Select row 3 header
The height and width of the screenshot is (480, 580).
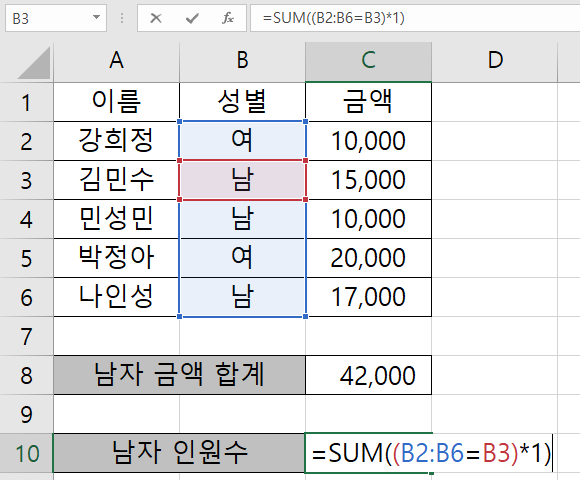[x=26, y=180]
